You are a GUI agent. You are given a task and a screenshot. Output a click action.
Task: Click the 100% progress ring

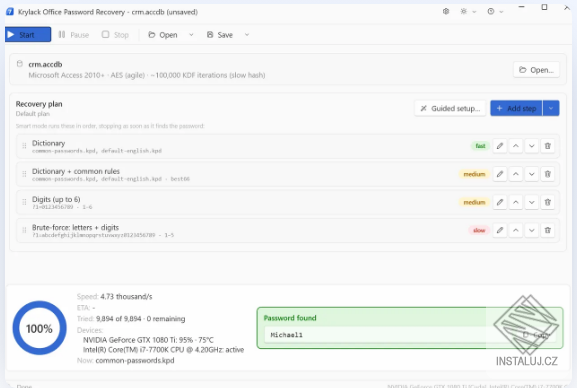[x=39, y=328]
